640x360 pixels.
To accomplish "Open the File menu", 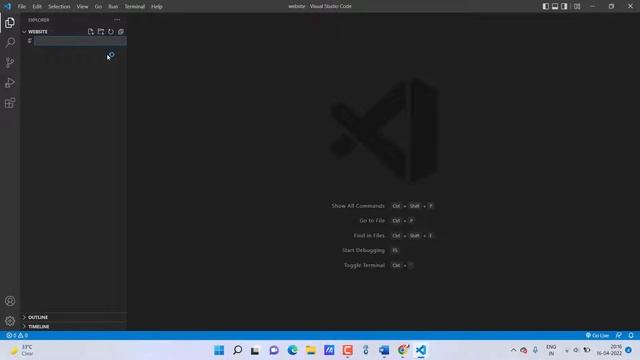I will [22, 6].
